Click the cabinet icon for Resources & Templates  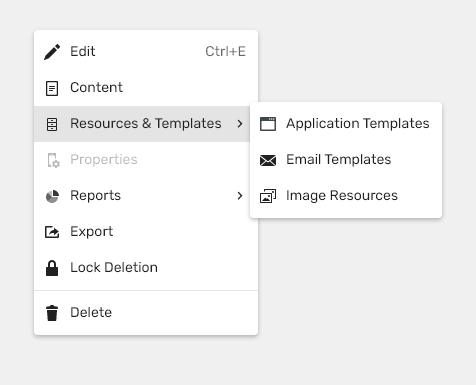point(52,124)
